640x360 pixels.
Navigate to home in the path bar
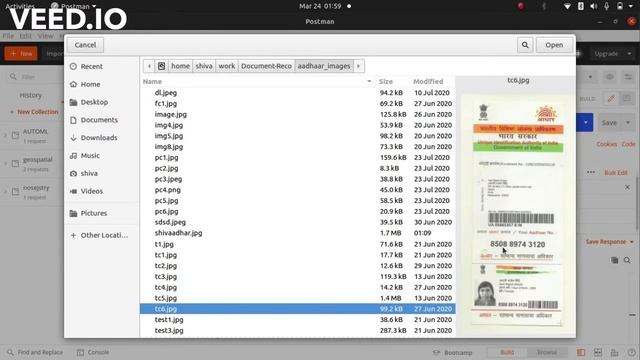(180, 66)
